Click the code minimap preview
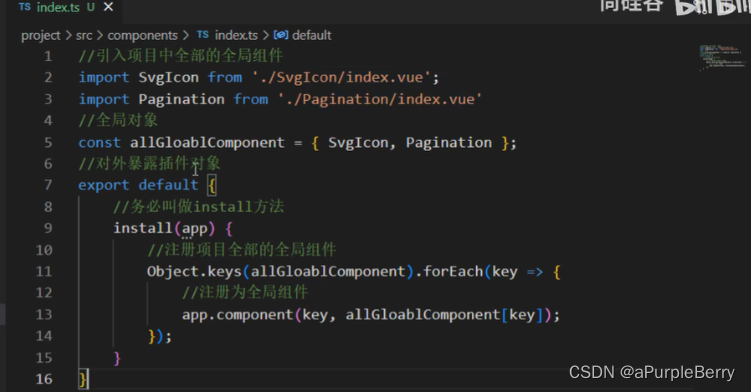751x392 pixels. point(722,58)
